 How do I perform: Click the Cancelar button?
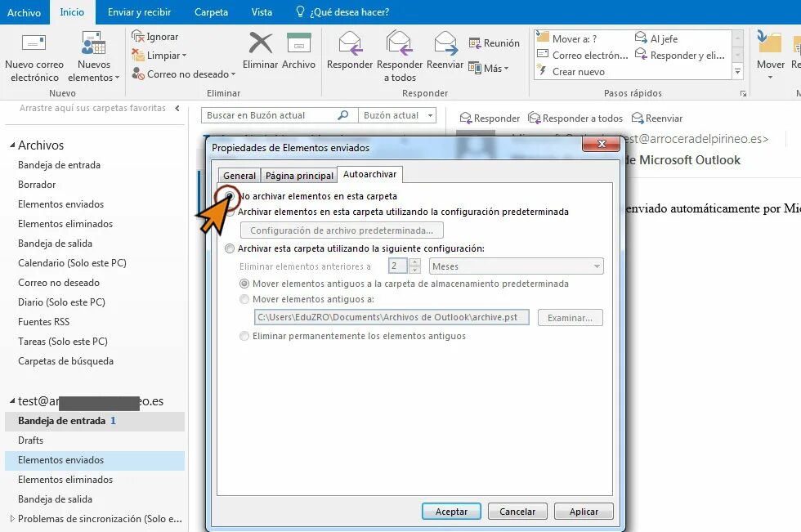(x=517, y=512)
